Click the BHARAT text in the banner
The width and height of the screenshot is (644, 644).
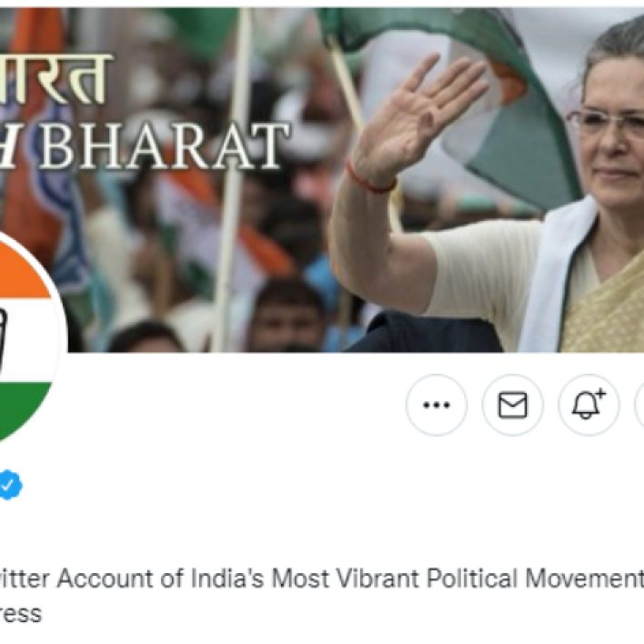point(164,146)
